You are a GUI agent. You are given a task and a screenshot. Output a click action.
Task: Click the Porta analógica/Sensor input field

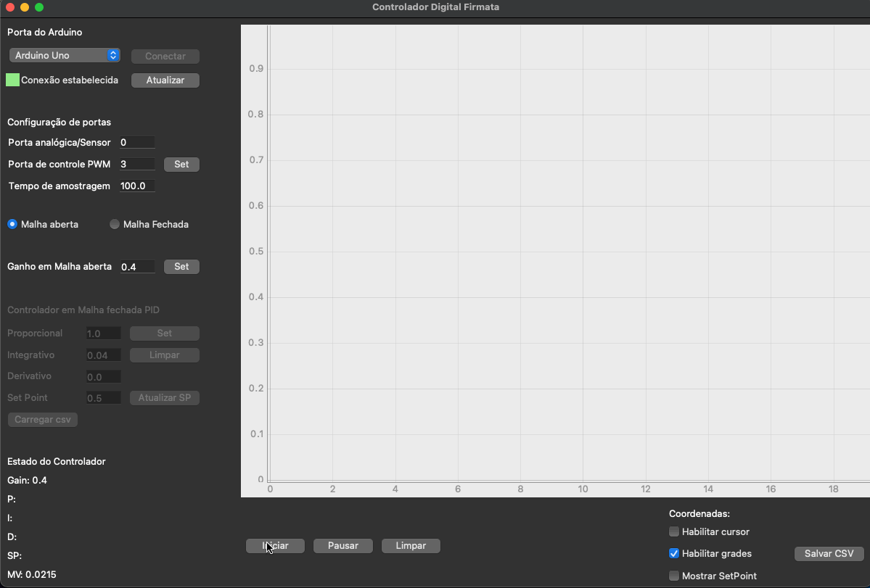[137, 142]
